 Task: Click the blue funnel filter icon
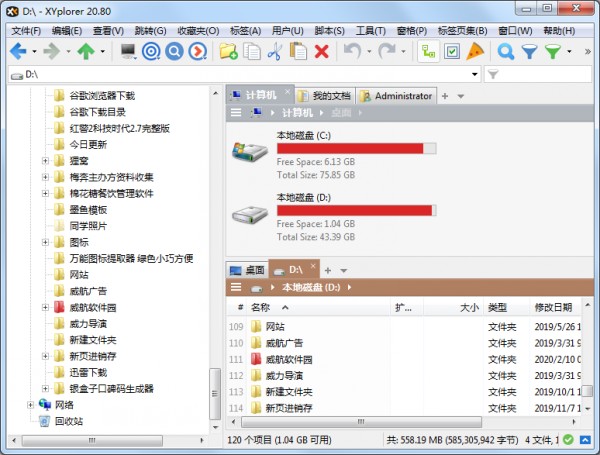click(x=530, y=51)
